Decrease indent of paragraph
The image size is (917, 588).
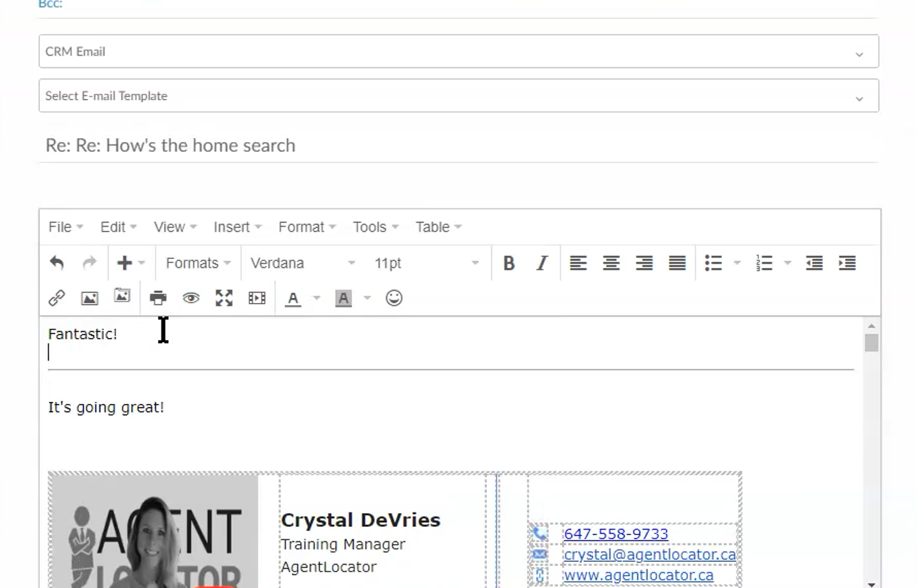click(x=815, y=263)
